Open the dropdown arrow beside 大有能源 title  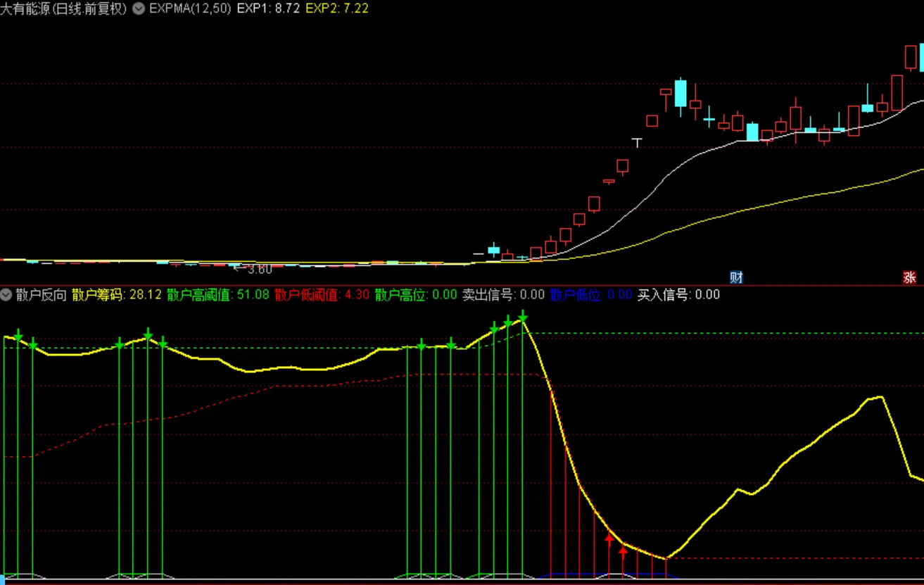pyautogui.click(x=138, y=9)
